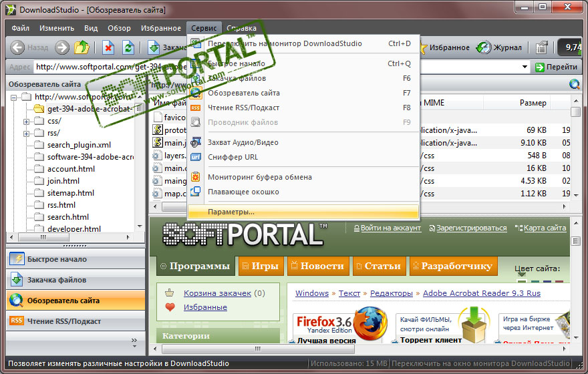588x374 pixels.
Task: Open the Файл menu
Action: tap(20, 28)
